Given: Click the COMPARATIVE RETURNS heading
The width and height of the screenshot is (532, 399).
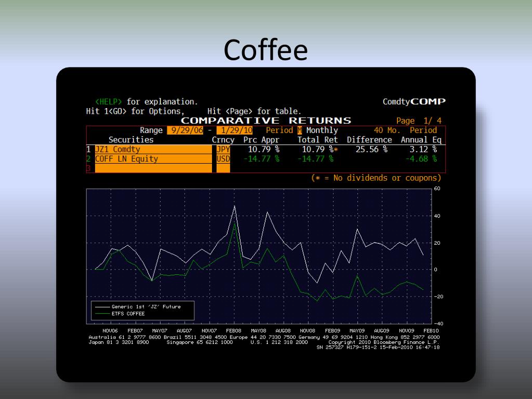Looking at the screenshot, I should pos(265,121).
